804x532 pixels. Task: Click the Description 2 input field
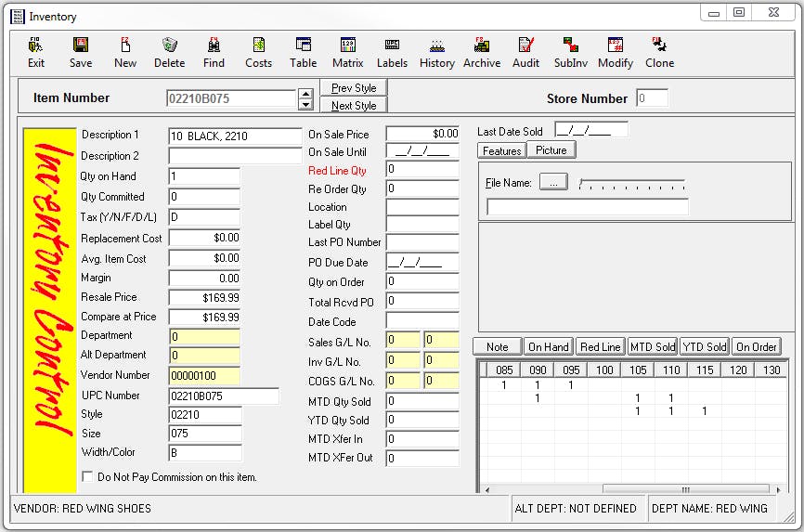pyautogui.click(x=235, y=156)
